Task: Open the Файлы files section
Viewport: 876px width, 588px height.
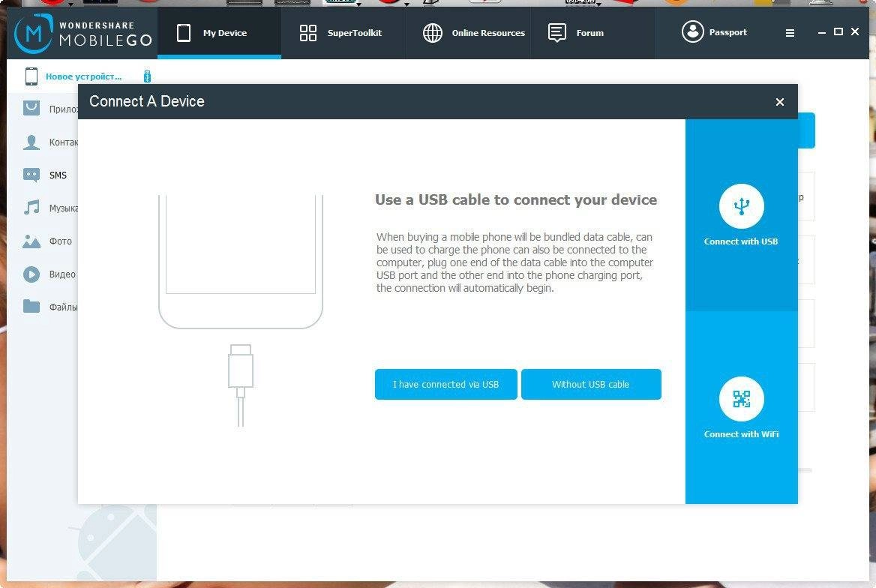Action: 50,307
